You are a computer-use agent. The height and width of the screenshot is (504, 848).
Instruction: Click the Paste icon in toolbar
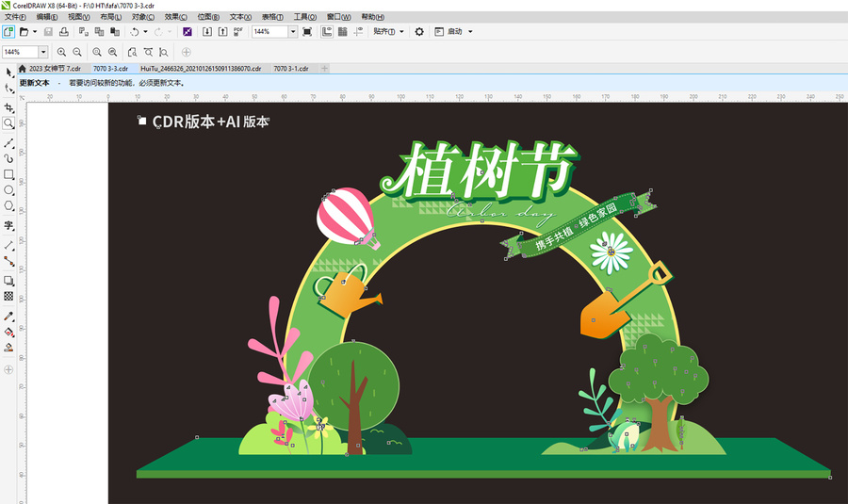point(115,32)
